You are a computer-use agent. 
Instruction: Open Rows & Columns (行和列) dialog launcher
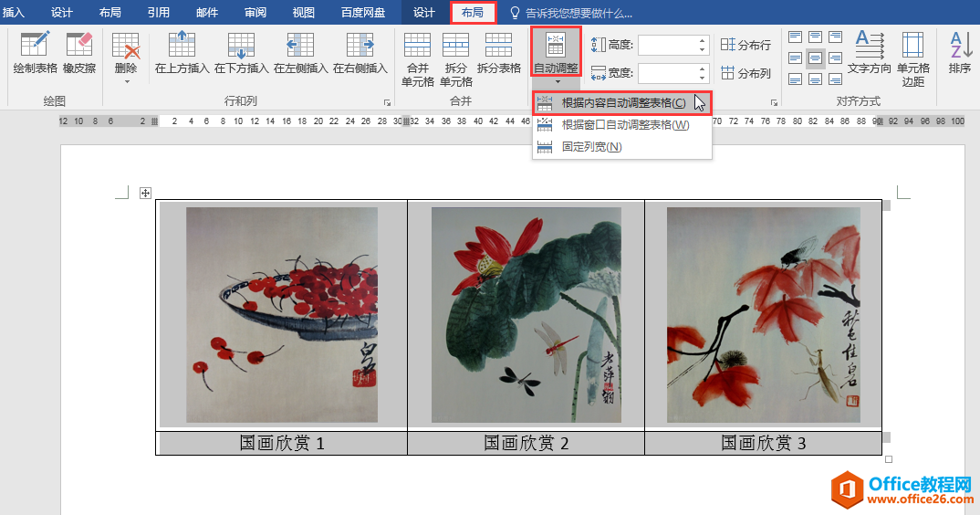tap(387, 102)
